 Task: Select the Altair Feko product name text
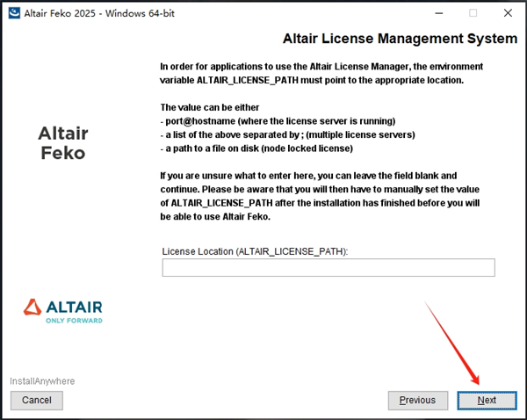pyautogui.click(x=63, y=142)
